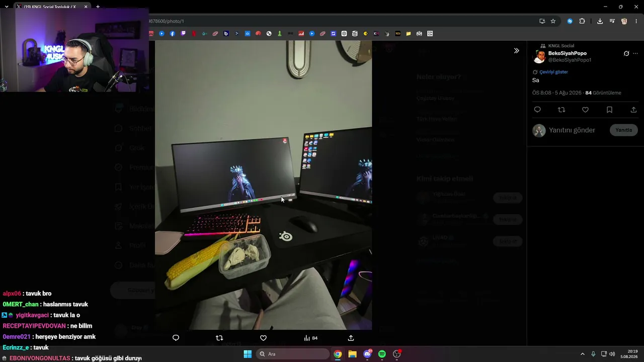
Task: Click the tweet timestamp ÖS 8:08
Action: coord(557,93)
